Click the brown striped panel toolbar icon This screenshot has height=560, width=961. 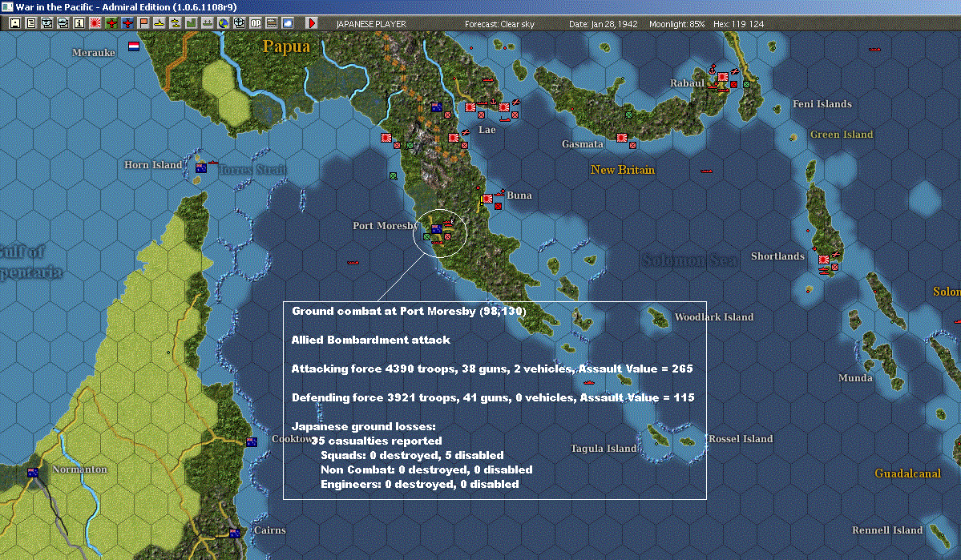click(x=271, y=23)
